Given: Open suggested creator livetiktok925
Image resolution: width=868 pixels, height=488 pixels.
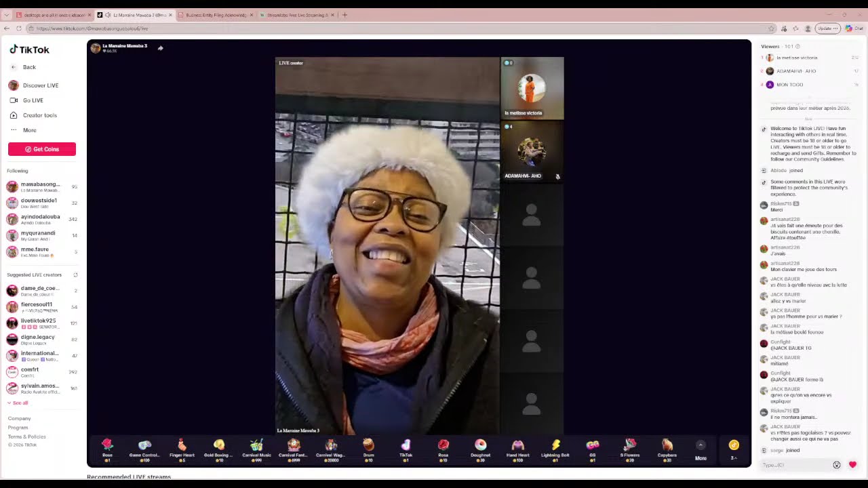Looking at the screenshot, I should pos(42,323).
